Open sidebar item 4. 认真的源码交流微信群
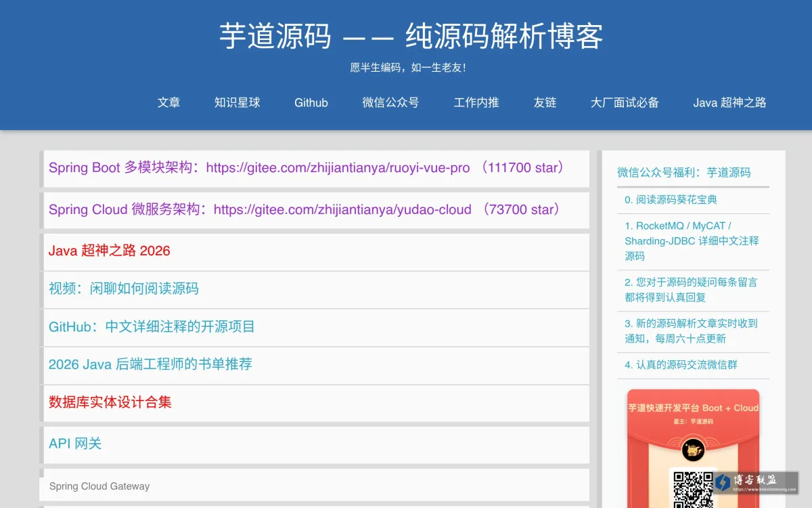The width and height of the screenshot is (812, 508). point(681,364)
